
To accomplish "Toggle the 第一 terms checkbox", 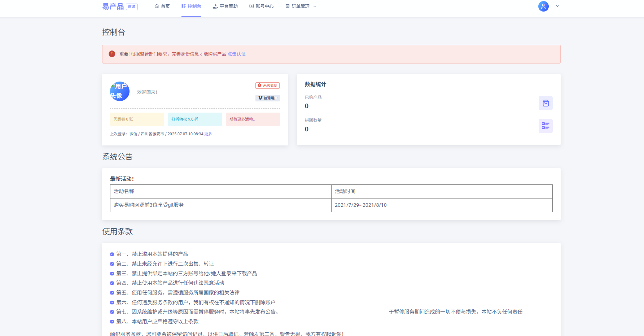I will pyautogui.click(x=112, y=254).
